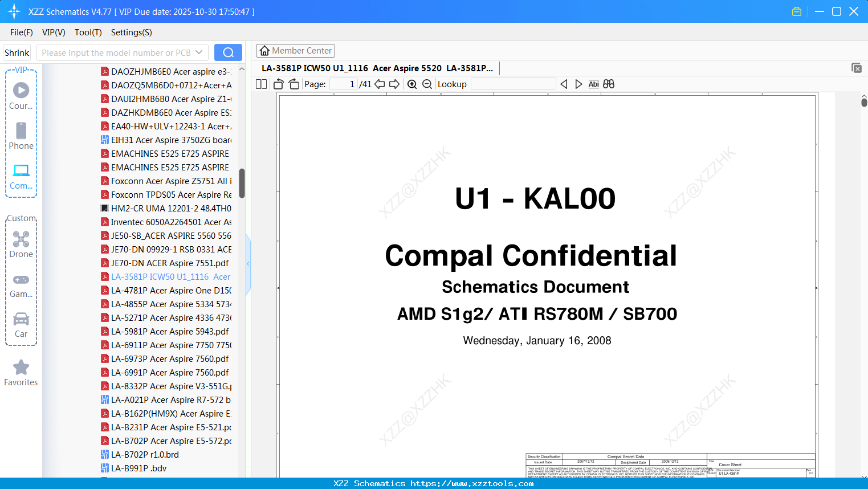Open LA-6911P Acer Aspire 7750 file
The width and height of the screenshot is (868, 489).
tap(166, 345)
